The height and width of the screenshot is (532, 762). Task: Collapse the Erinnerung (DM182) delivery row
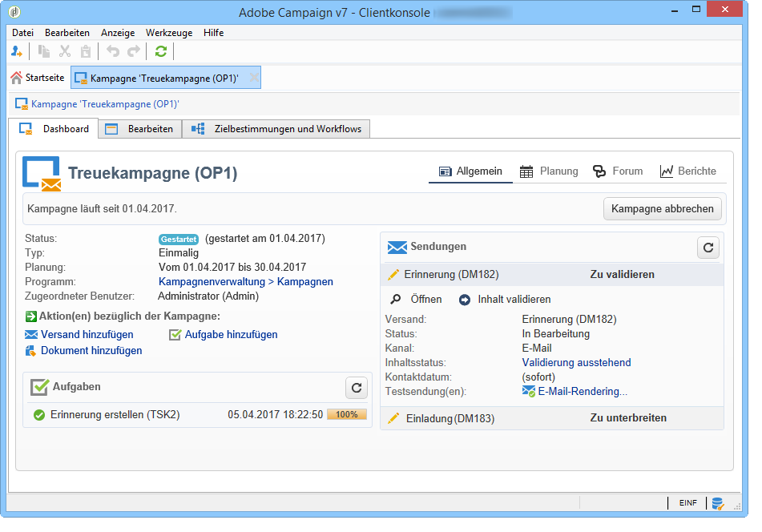pos(552,275)
